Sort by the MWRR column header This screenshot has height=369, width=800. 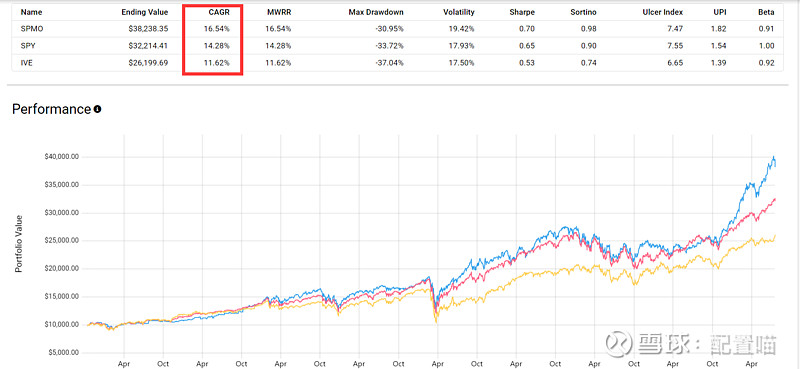pyautogui.click(x=279, y=12)
